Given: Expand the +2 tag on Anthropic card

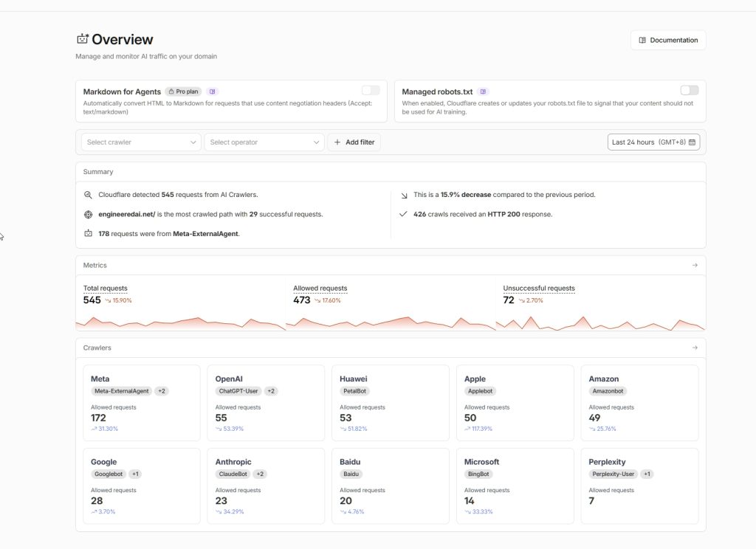Looking at the screenshot, I should tap(260, 474).
